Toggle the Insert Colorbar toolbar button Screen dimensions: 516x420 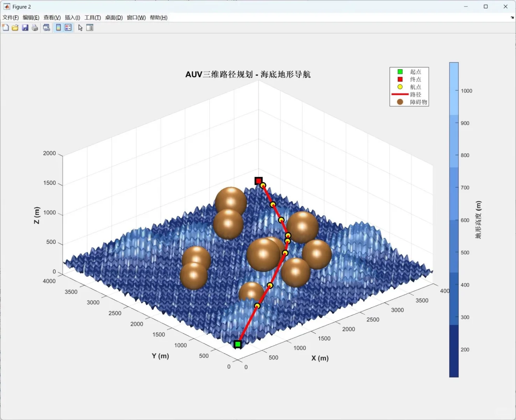pyautogui.click(x=58, y=28)
